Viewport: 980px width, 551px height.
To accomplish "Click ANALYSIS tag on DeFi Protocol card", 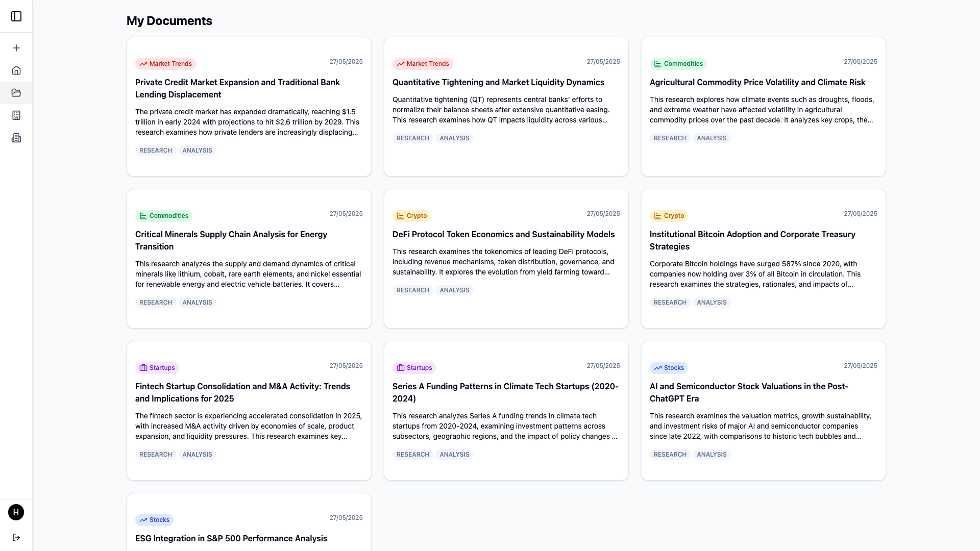I will pos(454,290).
